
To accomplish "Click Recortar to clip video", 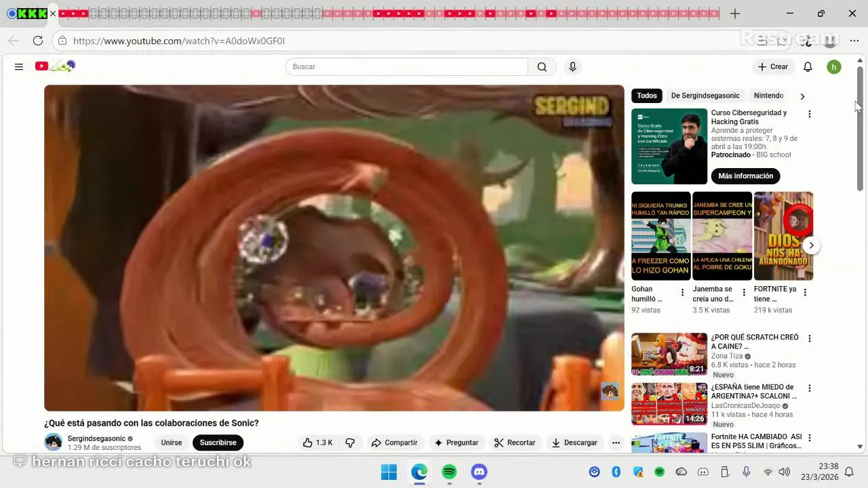I will (x=515, y=443).
